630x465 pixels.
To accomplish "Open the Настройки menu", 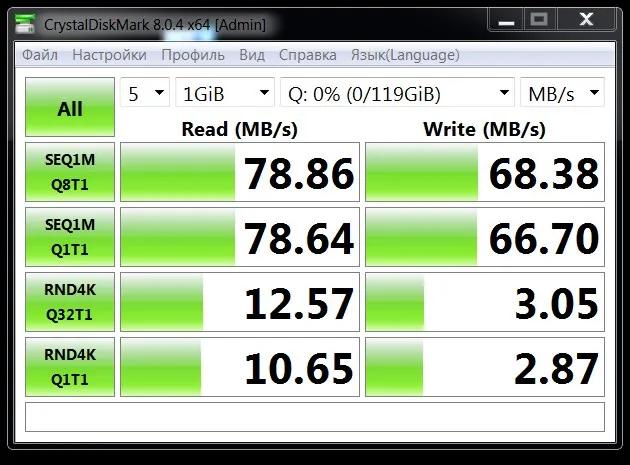I will tap(109, 55).
